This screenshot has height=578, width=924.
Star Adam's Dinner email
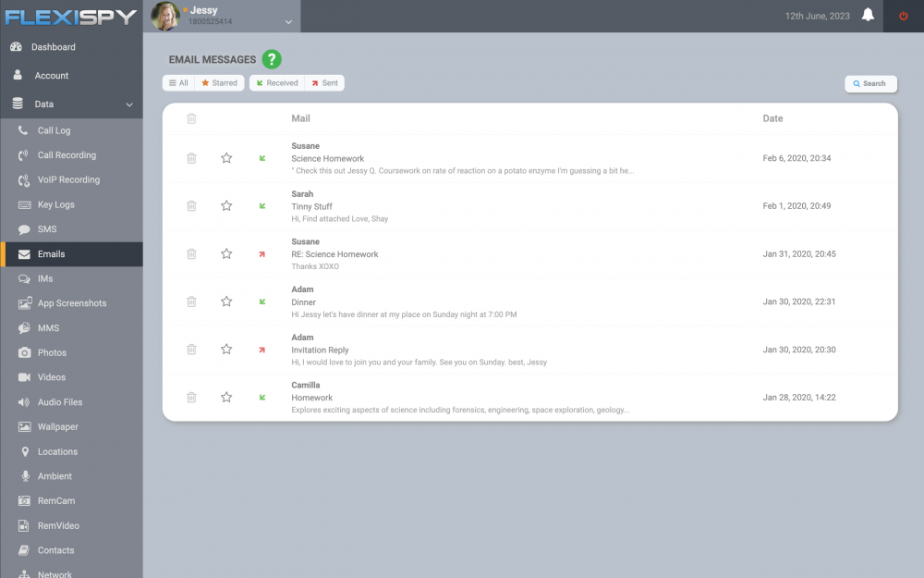pyautogui.click(x=226, y=301)
